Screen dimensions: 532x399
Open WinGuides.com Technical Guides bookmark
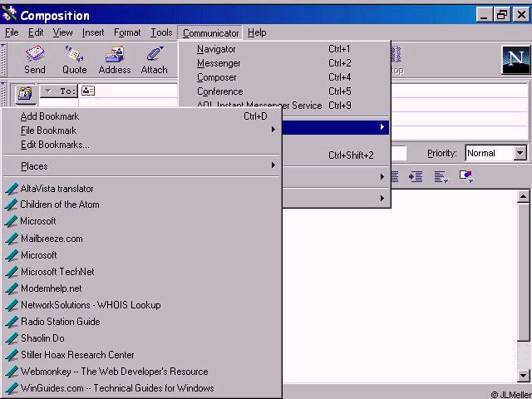(117, 388)
